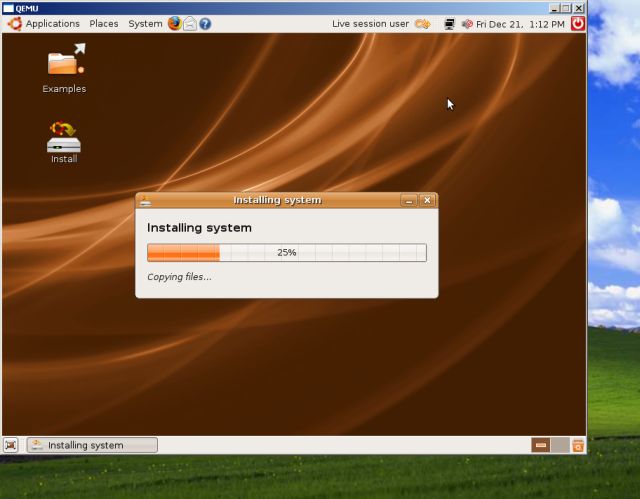Viewport: 640px width, 499px height.
Task: Click the Installing system heading text
Action: (199, 228)
